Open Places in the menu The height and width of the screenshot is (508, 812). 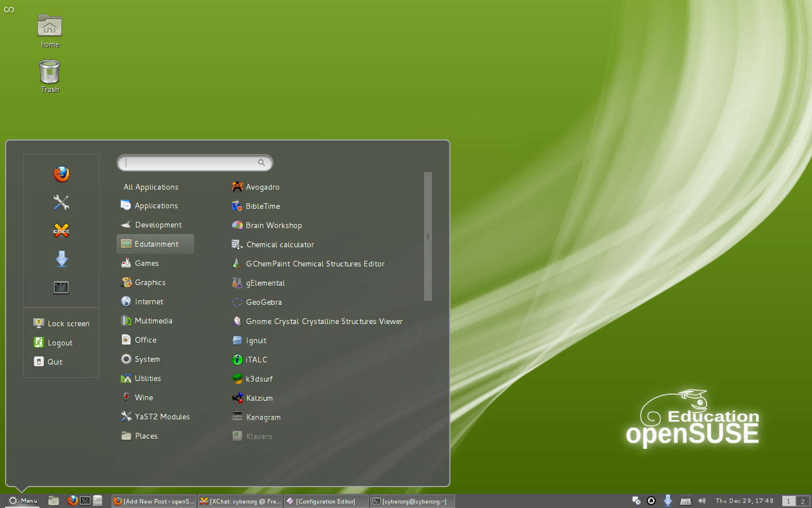pyautogui.click(x=139, y=436)
